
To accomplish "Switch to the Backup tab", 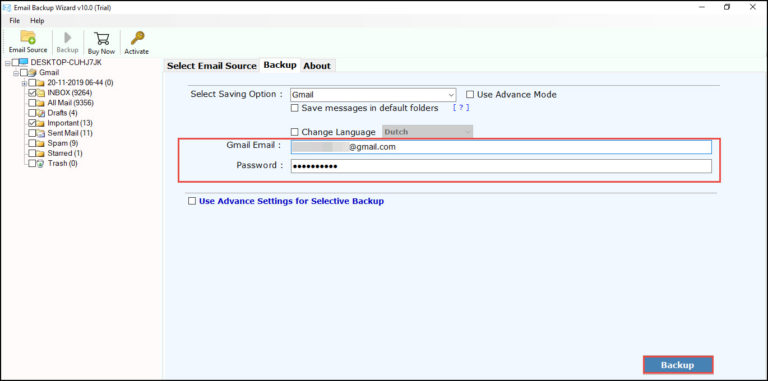I will click(280, 65).
